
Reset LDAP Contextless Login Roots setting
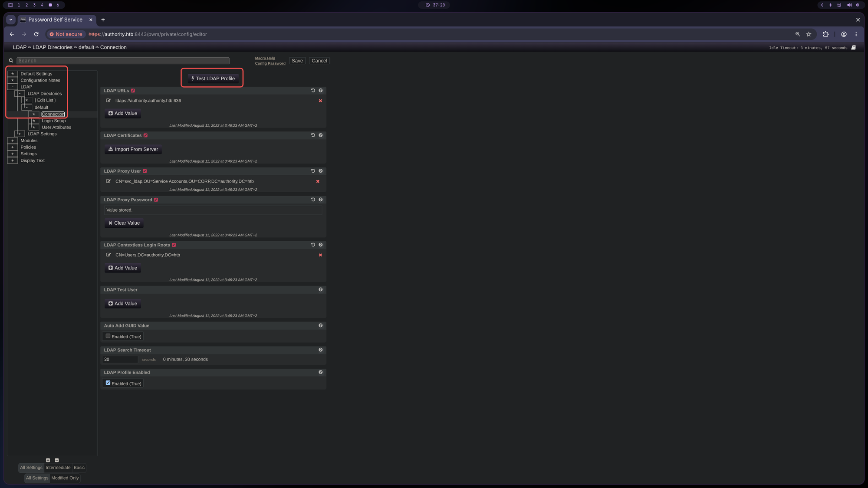point(313,245)
